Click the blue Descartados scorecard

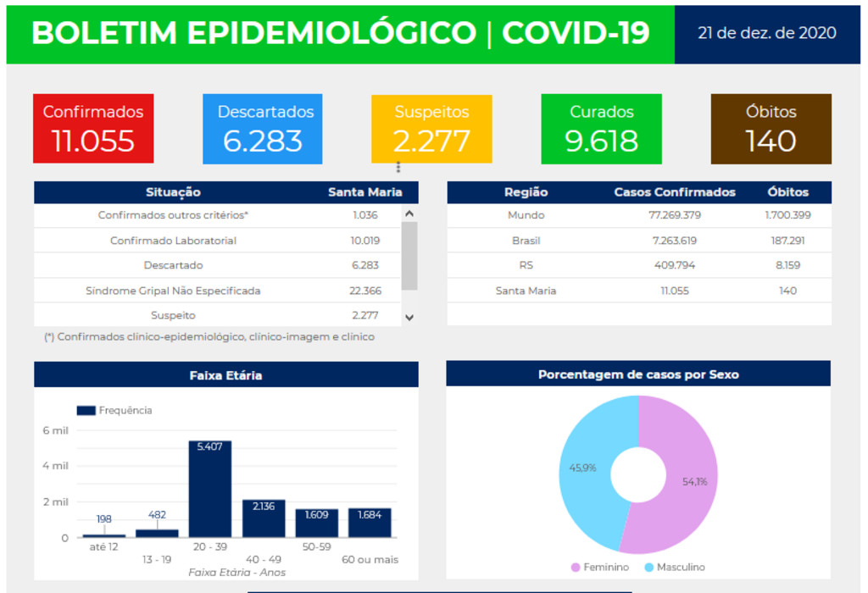[263, 129]
